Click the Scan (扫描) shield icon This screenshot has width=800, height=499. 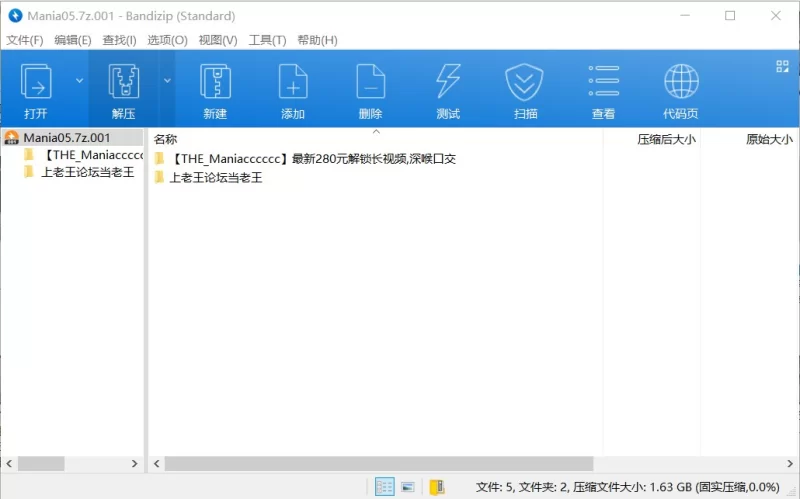(x=524, y=82)
